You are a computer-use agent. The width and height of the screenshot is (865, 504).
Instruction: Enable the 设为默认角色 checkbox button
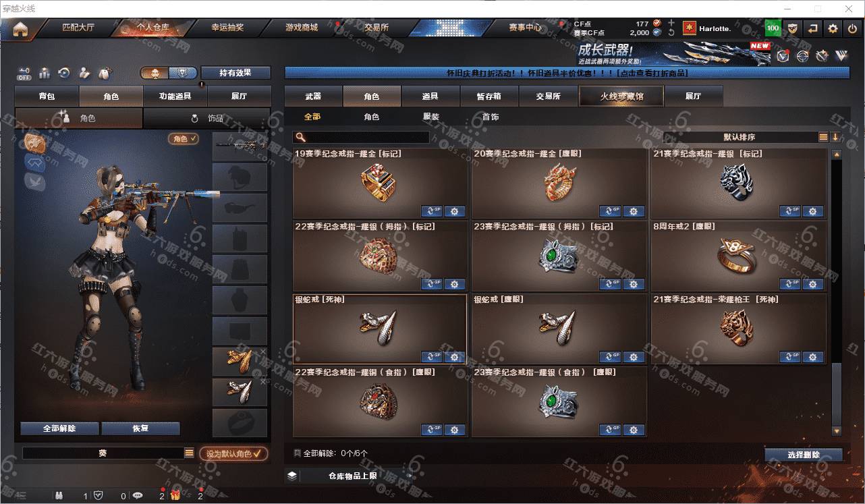[x=233, y=453]
